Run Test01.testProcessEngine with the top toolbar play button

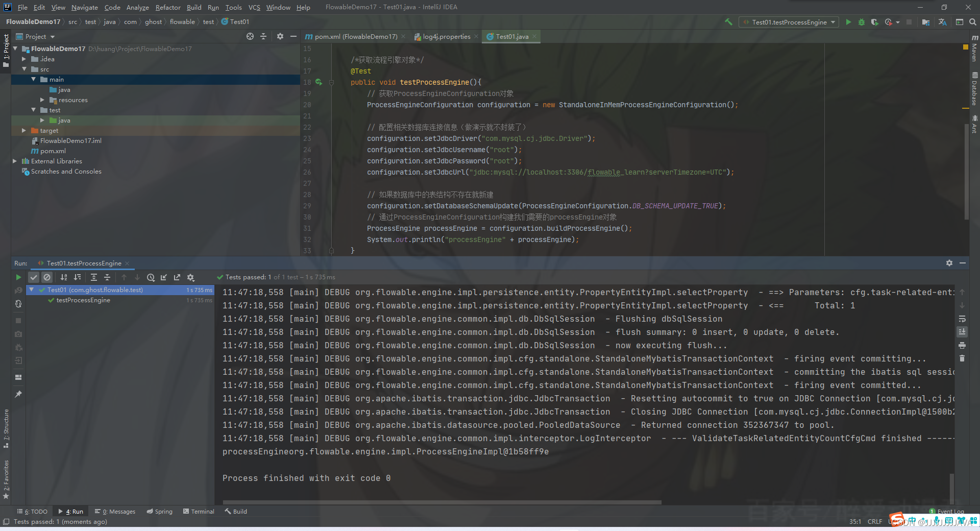848,22
